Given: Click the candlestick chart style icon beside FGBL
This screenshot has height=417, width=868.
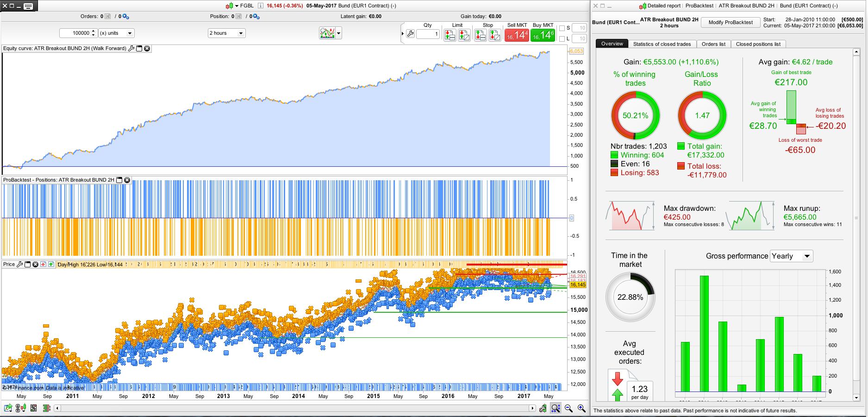Looking at the screenshot, I should click(229, 6).
